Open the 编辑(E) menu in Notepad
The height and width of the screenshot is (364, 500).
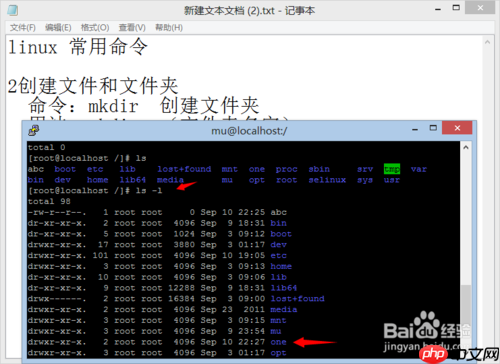(x=58, y=27)
